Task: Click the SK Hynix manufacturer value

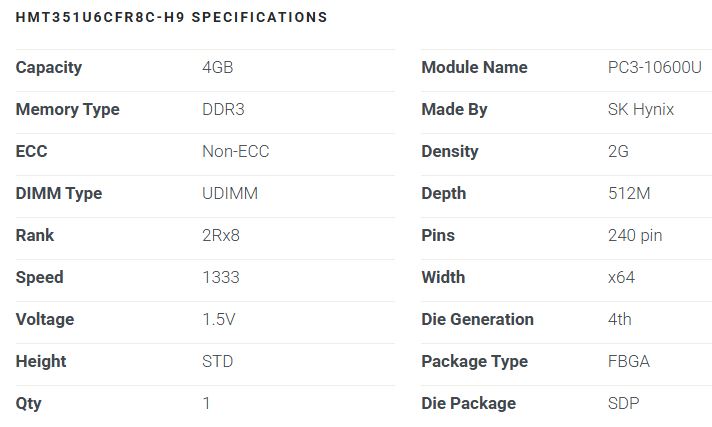Action: [641, 110]
